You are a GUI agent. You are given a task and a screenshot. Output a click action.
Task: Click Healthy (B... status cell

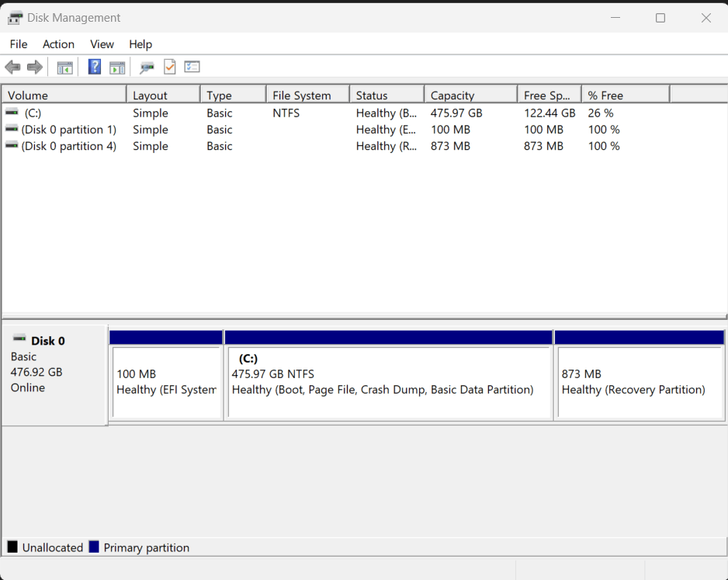387,113
